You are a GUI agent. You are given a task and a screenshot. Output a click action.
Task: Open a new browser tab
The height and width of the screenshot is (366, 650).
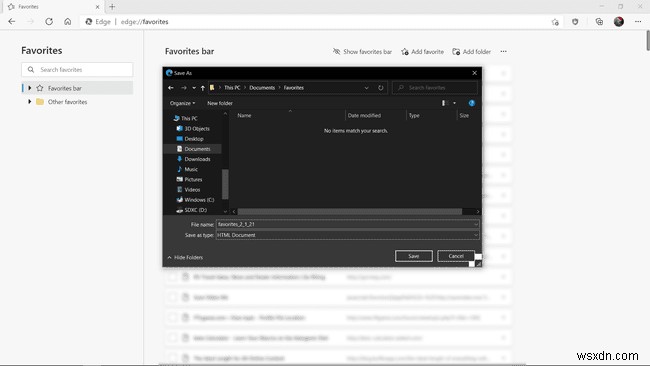(112, 7)
